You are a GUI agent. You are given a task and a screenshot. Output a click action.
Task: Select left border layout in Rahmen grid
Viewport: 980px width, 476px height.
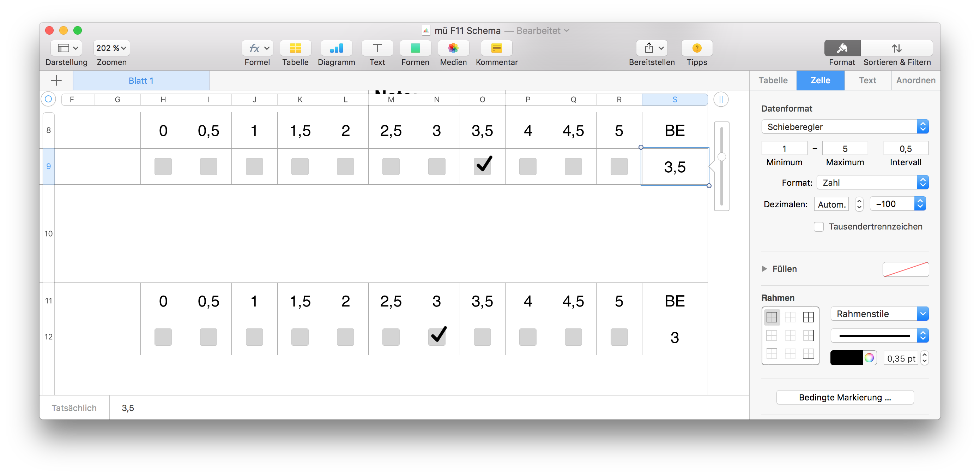772,335
